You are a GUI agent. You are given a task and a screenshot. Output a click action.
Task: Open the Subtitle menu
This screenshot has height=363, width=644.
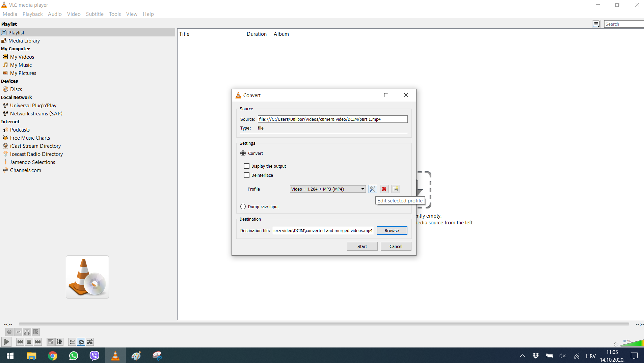[x=95, y=14]
